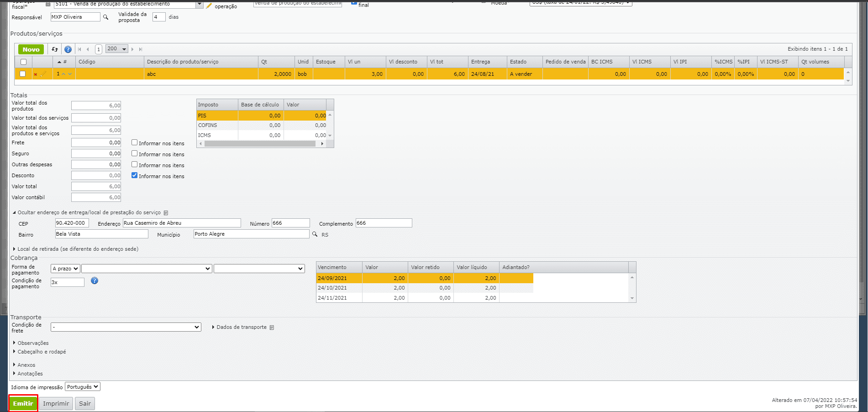Uncheck 'Informar nos itens' for Desconto
The width and height of the screenshot is (868, 412).
(135, 175)
